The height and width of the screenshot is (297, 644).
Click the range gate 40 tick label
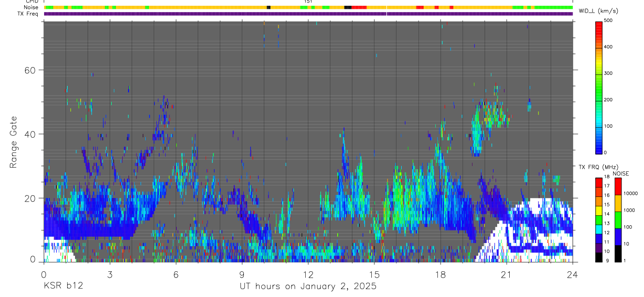pyautogui.click(x=31, y=134)
